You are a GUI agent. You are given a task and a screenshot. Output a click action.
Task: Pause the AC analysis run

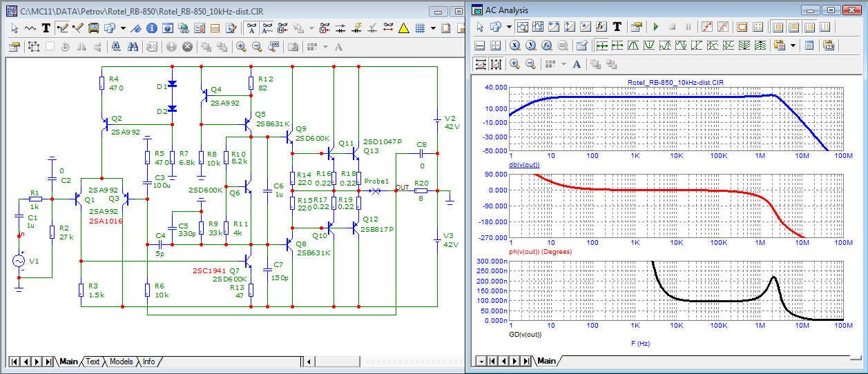tap(688, 27)
